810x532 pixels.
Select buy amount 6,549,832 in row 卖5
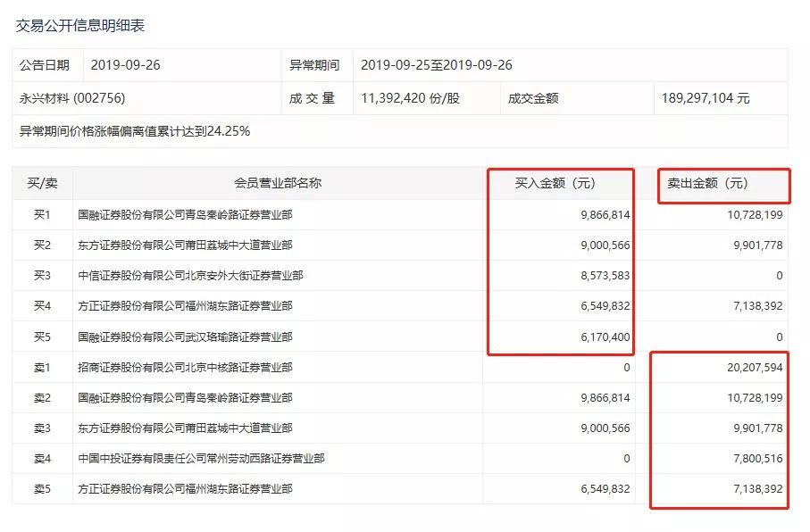[x=605, y=488]
